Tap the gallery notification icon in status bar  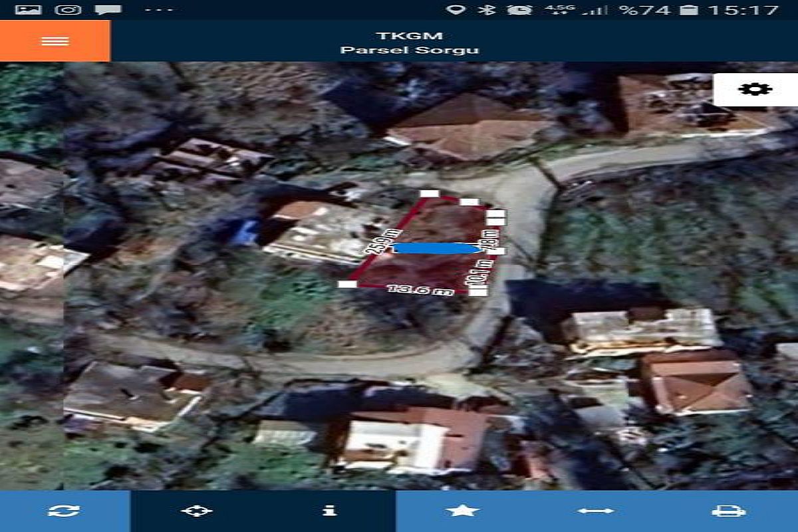pos(28,9)
